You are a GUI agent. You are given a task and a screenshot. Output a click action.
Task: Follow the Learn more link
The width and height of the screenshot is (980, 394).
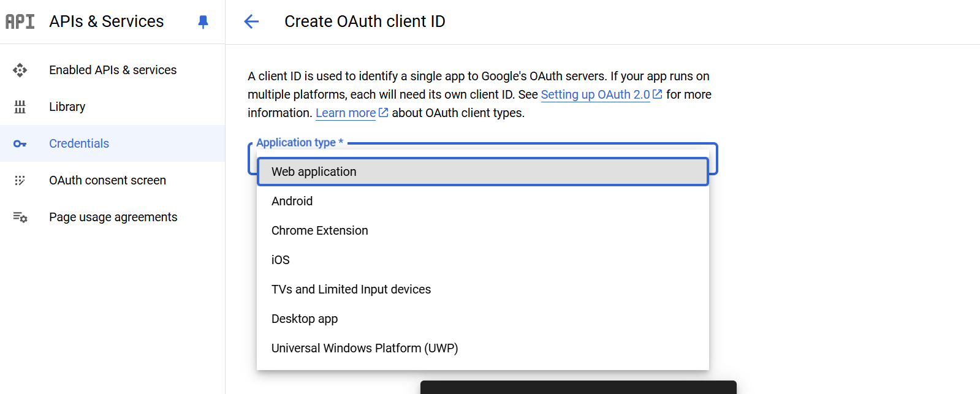(346, 113)
